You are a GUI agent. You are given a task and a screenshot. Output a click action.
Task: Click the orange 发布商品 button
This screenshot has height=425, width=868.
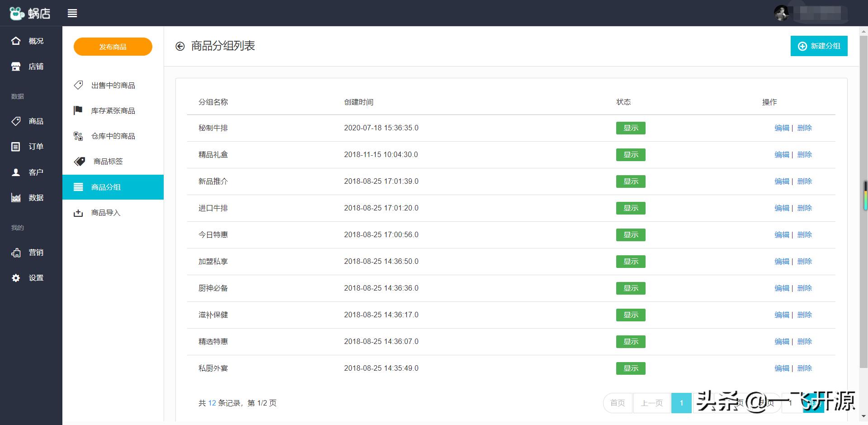click(113, 46)
